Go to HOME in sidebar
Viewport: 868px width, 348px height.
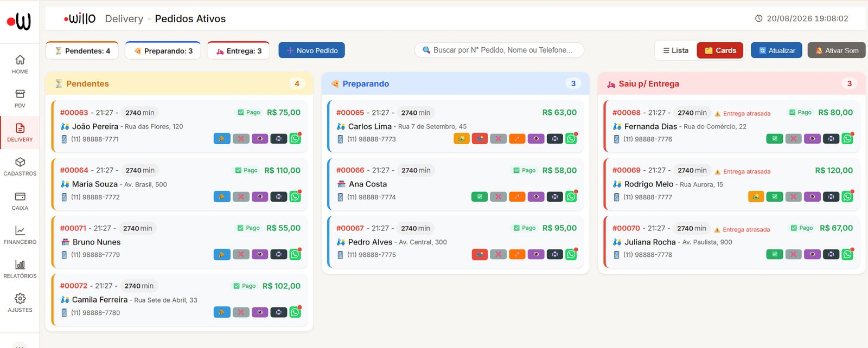tap(20, 65)
